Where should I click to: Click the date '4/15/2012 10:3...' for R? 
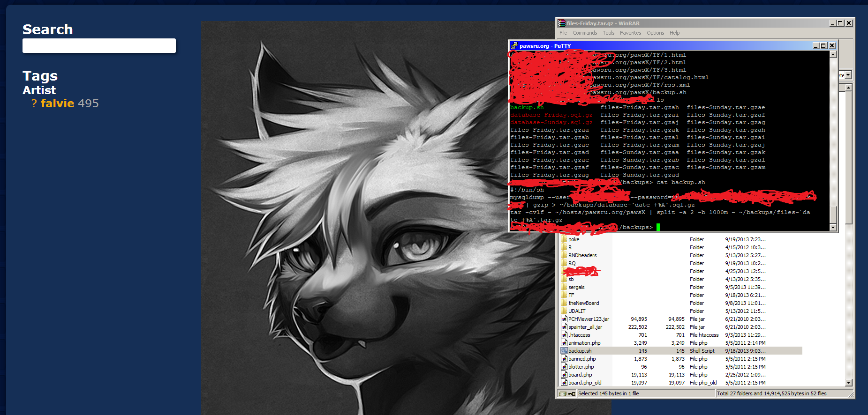click(x=745, y=247)
